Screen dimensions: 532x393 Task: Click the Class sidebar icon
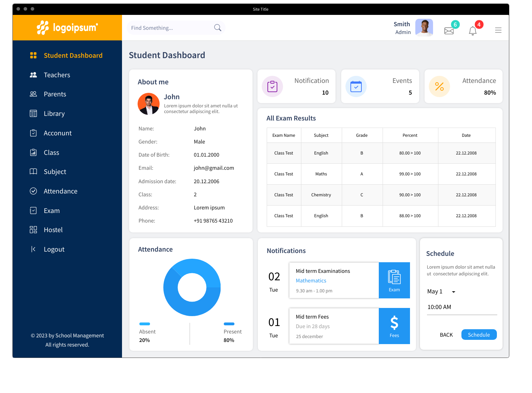coord(33,152)
